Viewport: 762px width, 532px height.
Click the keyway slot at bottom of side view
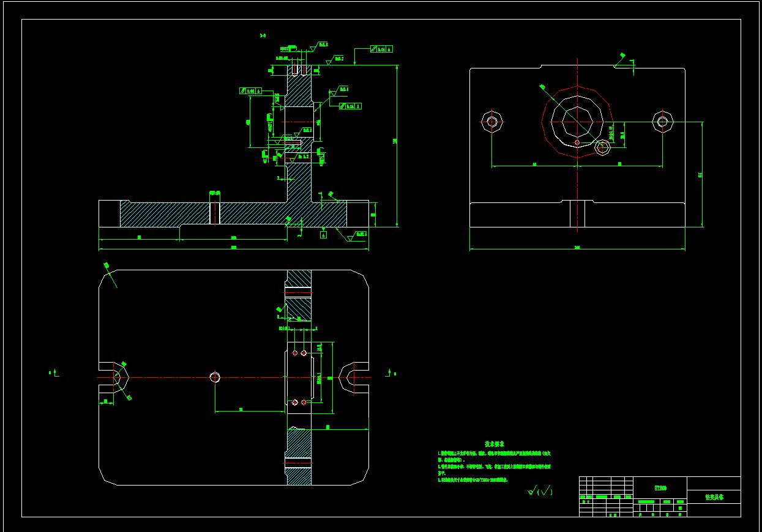coord(578,214)
